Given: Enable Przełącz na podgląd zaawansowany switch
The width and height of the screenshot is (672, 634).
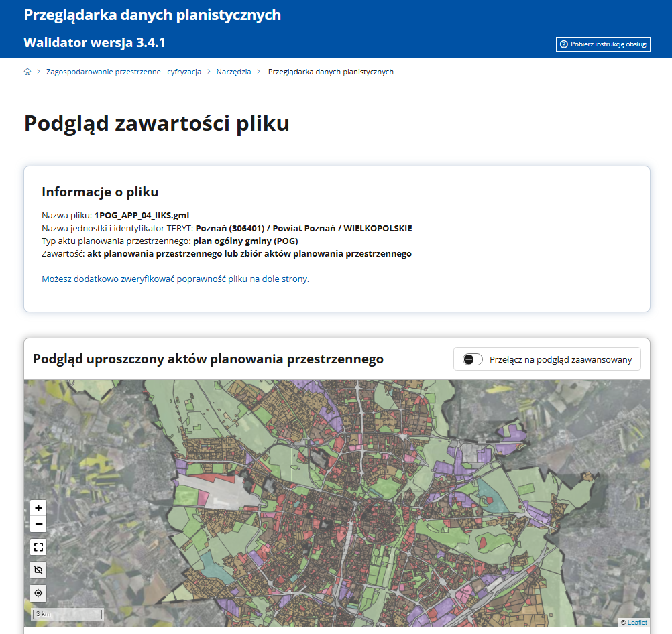Looking at the screenshot, I should 471,359.
